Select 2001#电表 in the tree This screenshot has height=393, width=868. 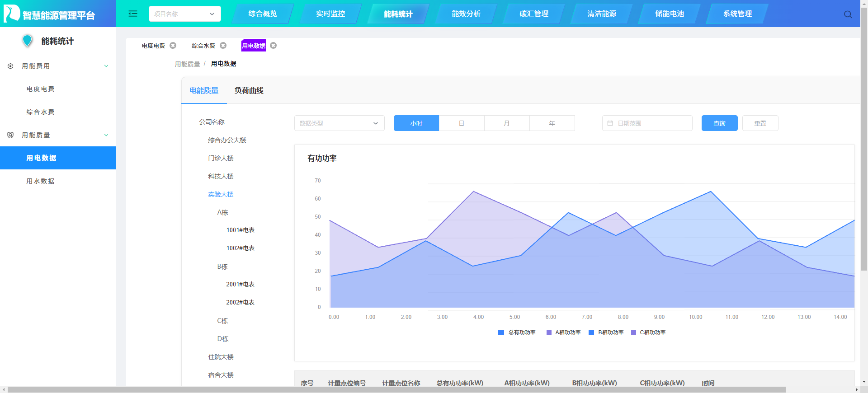click(x=240, y=284)
